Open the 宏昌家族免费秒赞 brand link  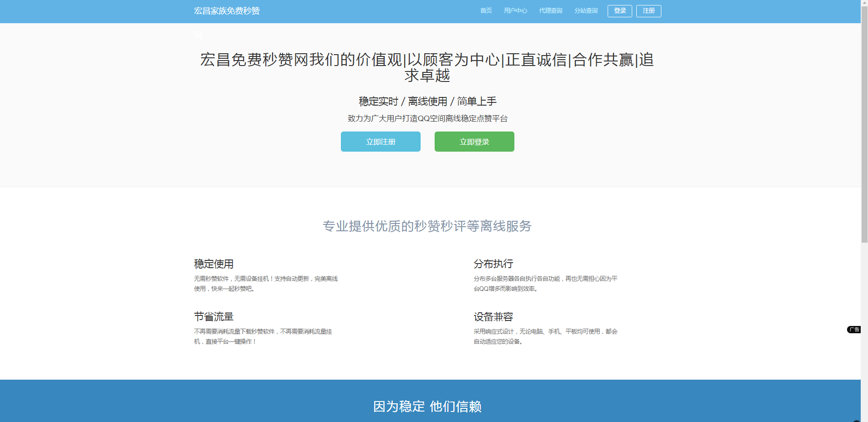click(227, 11)
